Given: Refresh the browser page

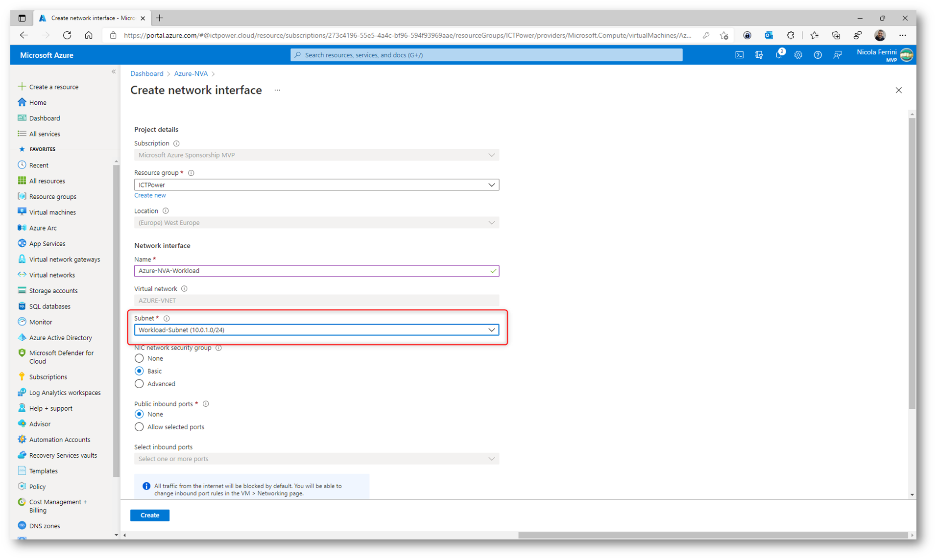Looking at the screenshot, I should point(67,35).
